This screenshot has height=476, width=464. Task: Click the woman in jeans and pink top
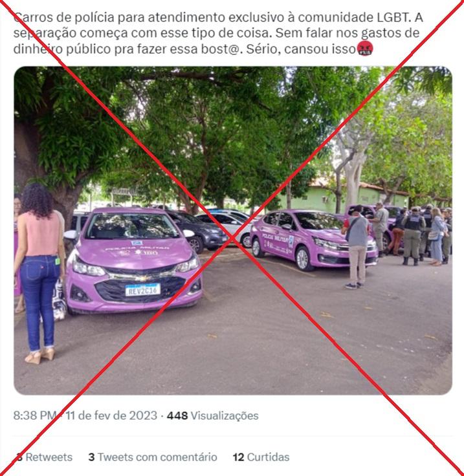pos(39,273)
